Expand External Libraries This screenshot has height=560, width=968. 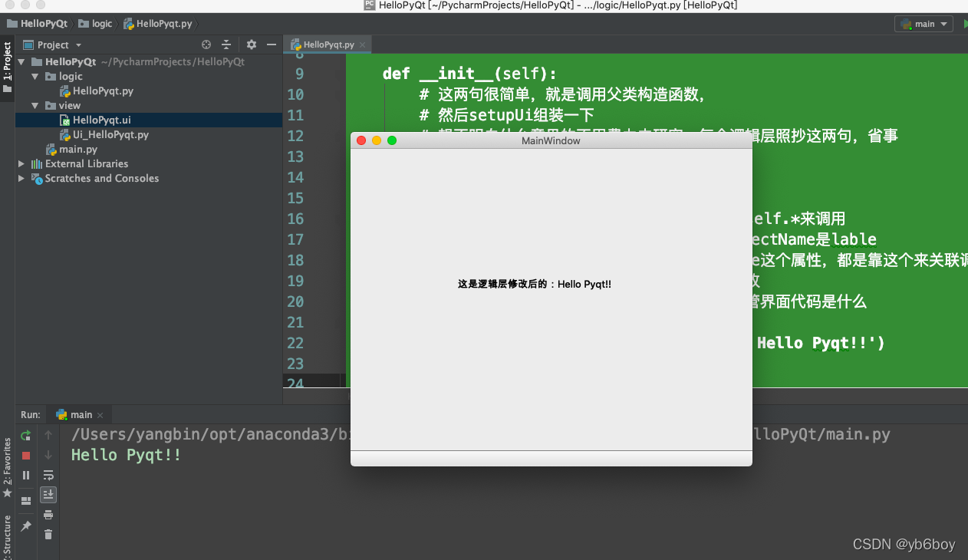[21, 163]
